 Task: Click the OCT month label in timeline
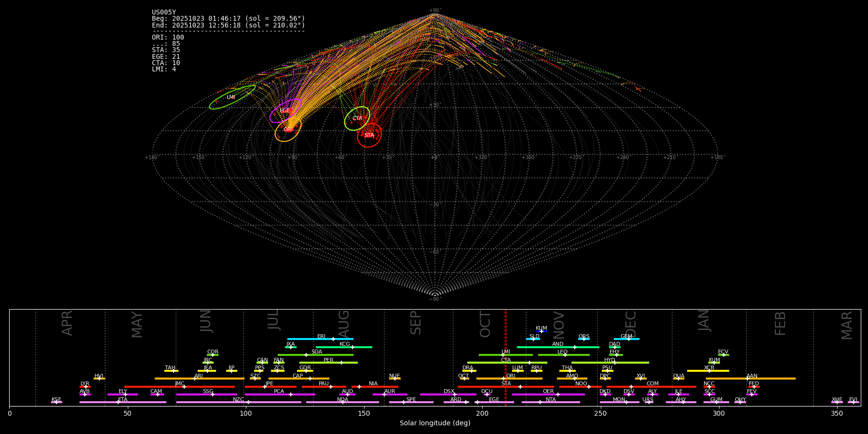tap(485, 324)
